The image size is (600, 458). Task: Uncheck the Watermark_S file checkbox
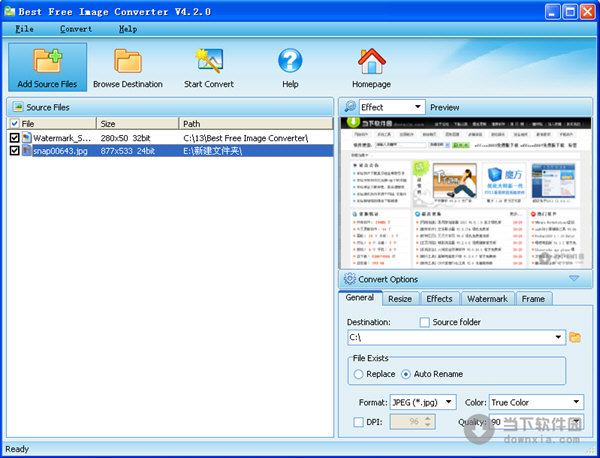coord(15,137)
